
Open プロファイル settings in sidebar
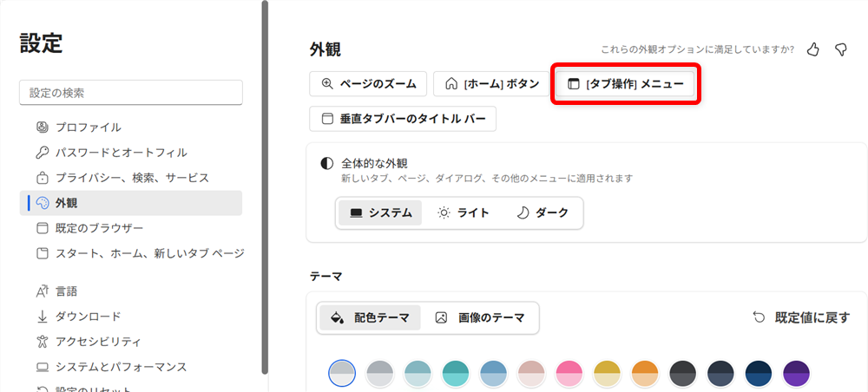click(131, 127)
